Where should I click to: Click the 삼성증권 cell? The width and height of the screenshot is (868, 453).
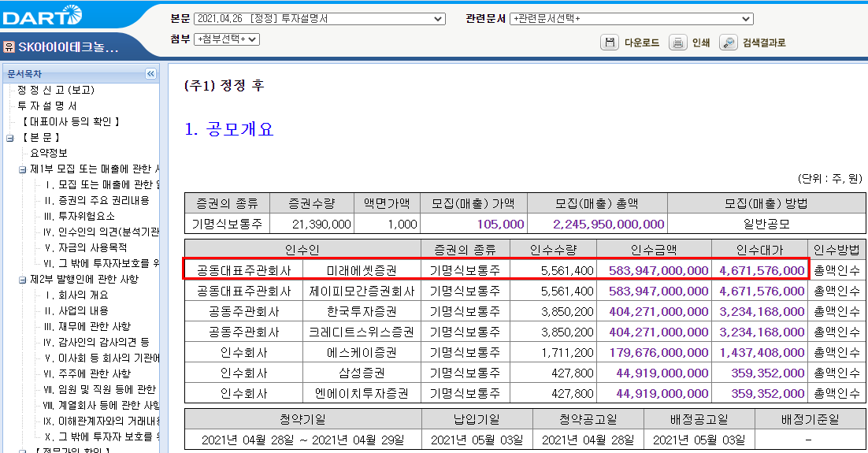[362, 373]
